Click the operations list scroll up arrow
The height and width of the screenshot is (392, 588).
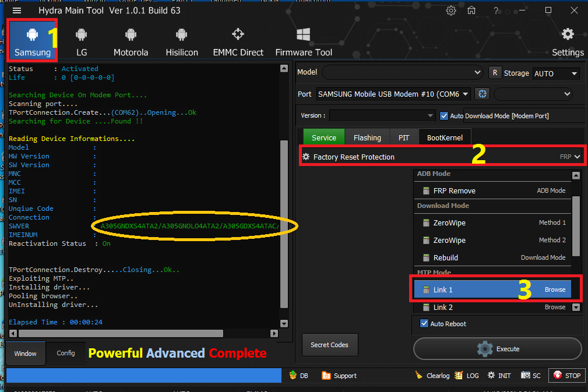click(576, 175)
